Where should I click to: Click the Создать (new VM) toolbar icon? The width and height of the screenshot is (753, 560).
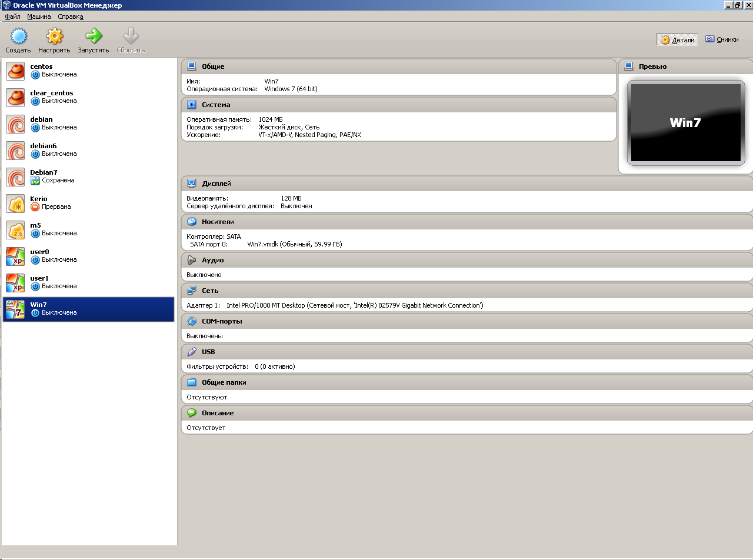coord(18,36)
